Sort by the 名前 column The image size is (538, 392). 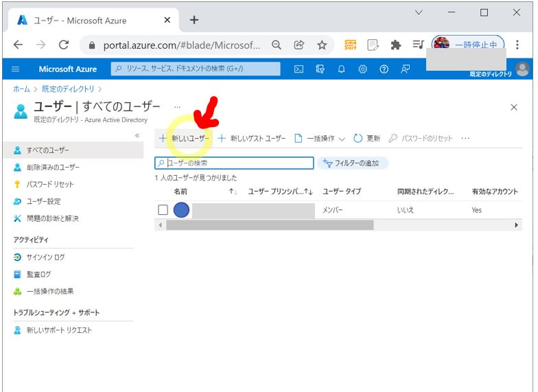[180, 192]
